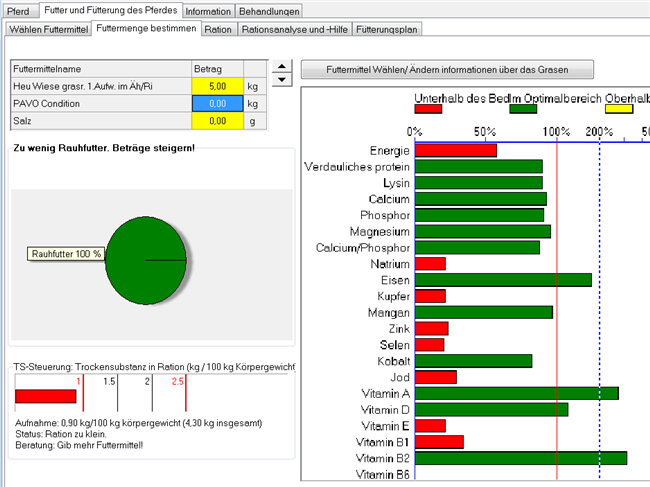
Task: Switch to the Ration sub-tab
Action: click(x=218, y=29)
